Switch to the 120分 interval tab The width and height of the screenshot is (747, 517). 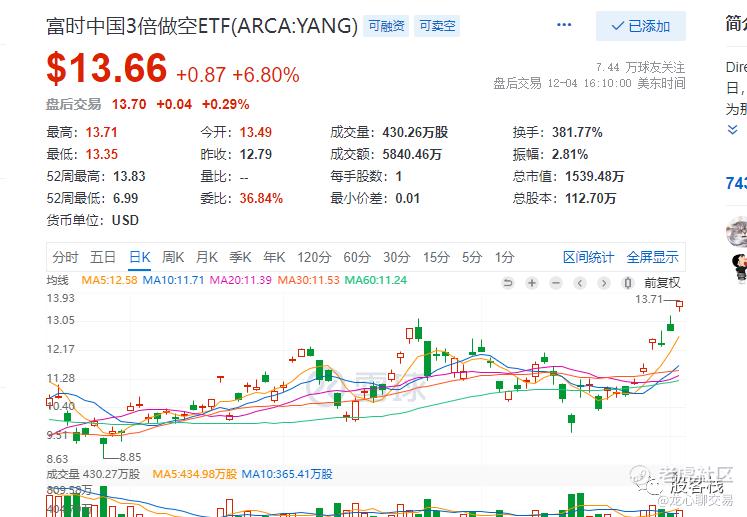314,257
